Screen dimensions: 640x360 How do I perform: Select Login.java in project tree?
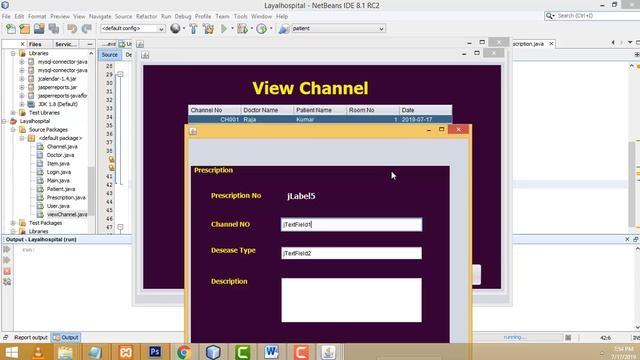click(x=59, y=172)
